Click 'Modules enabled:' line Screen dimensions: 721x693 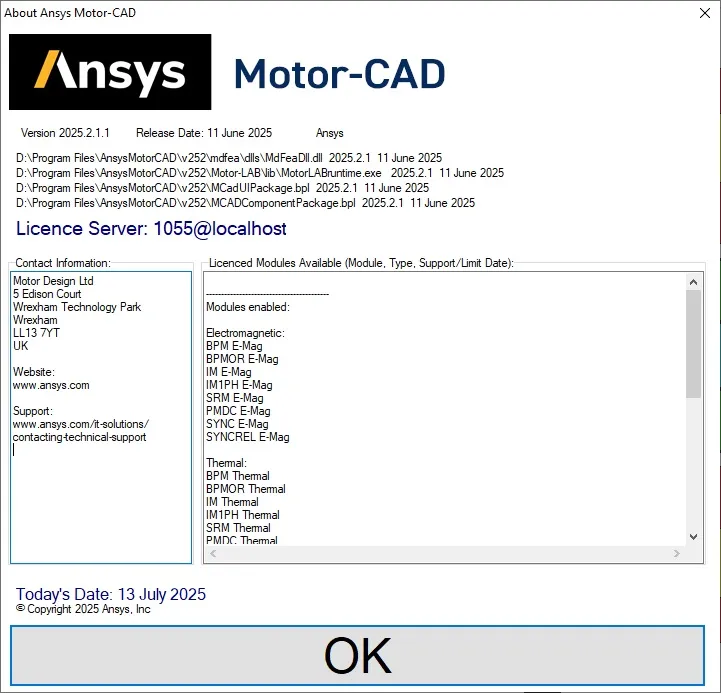[248, 307]
